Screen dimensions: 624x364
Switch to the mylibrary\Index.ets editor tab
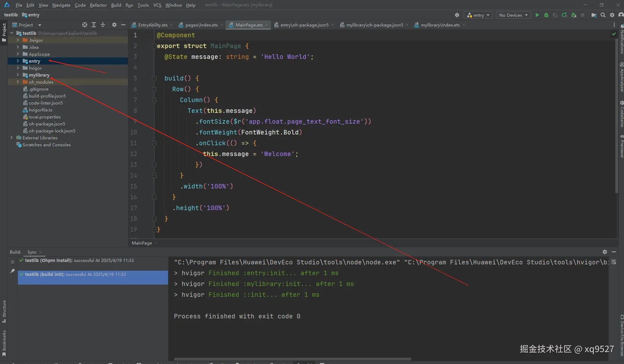pyautogui.click(x=440, y=25)
